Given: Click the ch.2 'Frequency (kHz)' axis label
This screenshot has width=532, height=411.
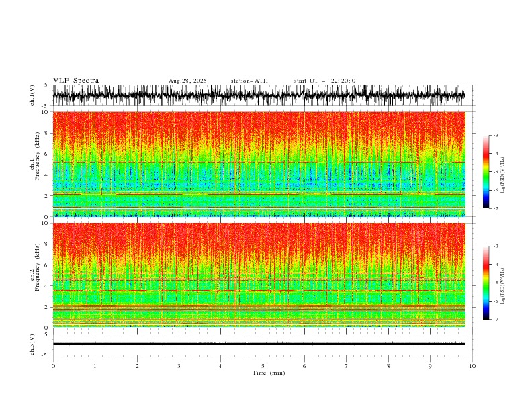Looking at the screenshot, I should 37,267.
